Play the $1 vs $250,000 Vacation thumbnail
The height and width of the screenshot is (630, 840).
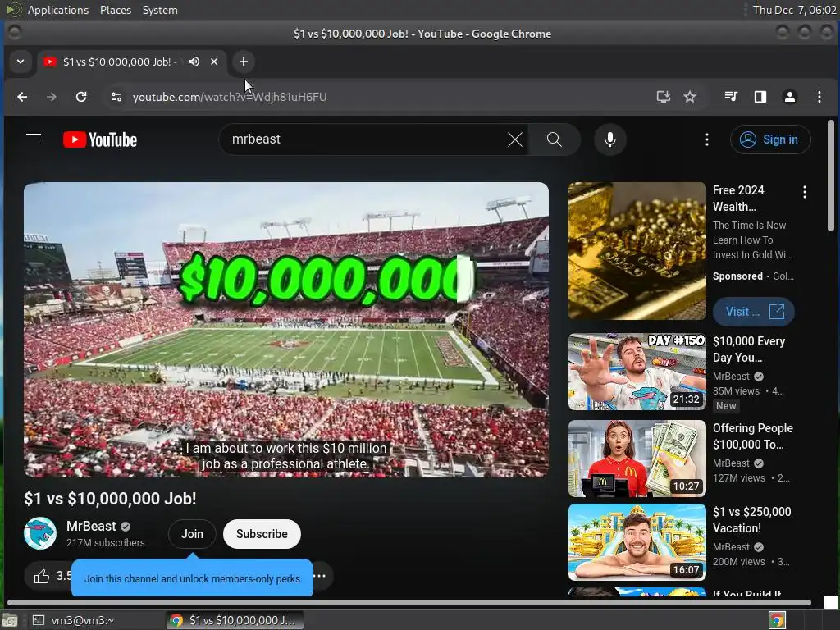[x=637, y=542]
